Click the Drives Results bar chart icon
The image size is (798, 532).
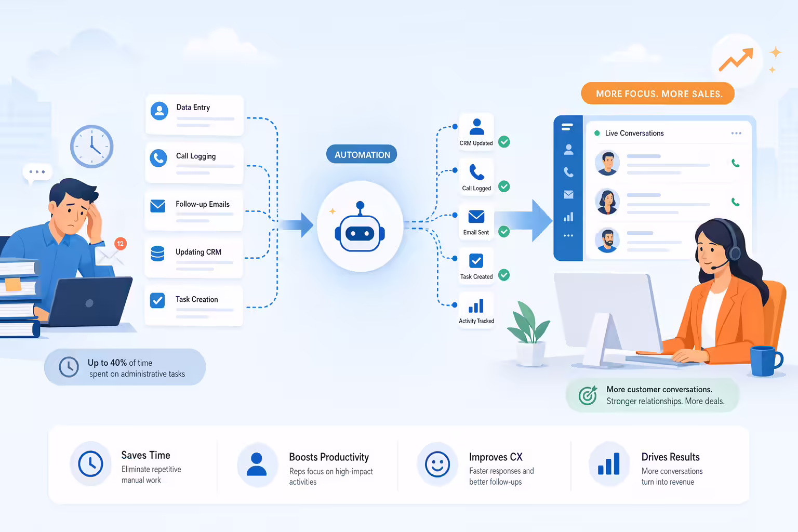click(x=608, y=463)
